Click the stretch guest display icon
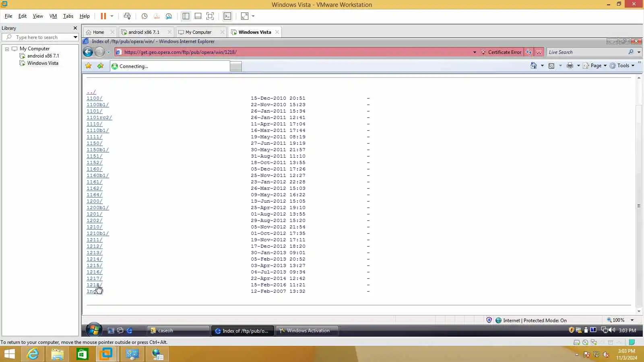The width and height of the screenshot is (644, 362). click(245, 16)
